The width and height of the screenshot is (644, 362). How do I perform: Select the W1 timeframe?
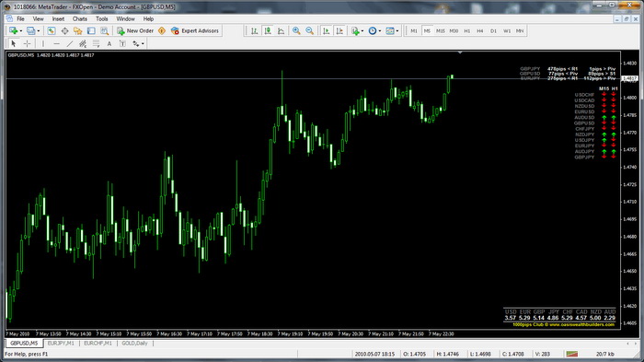(x=507, y=30)
